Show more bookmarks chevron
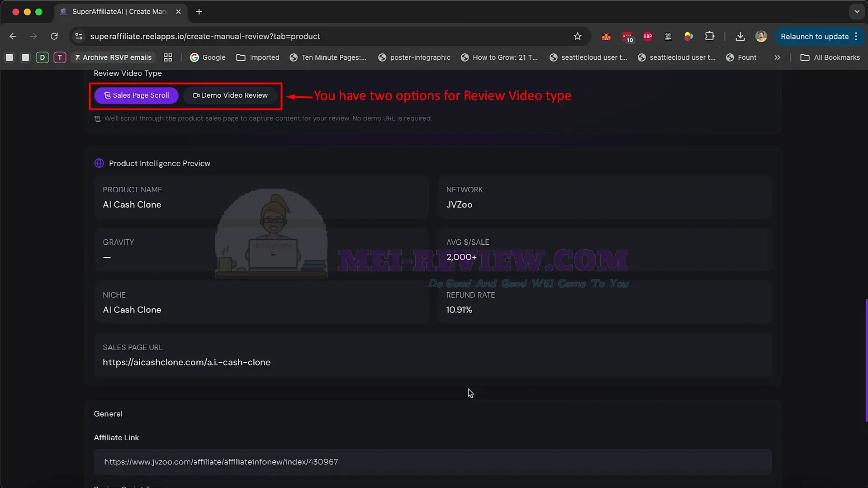 [777, 57]
